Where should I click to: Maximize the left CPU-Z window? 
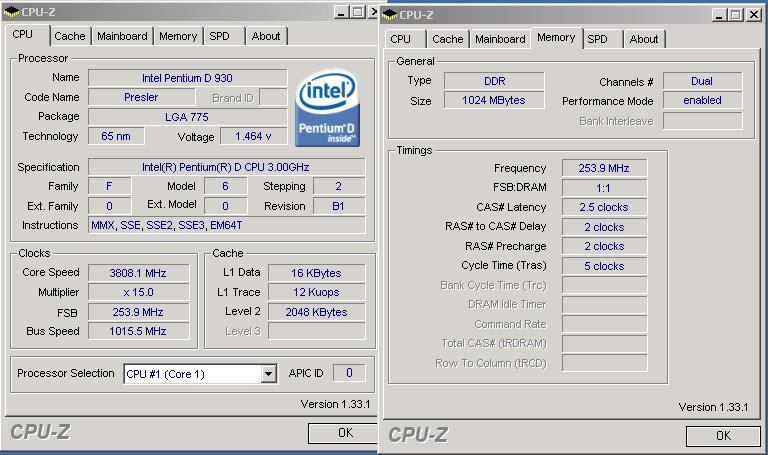coord(359,12)
